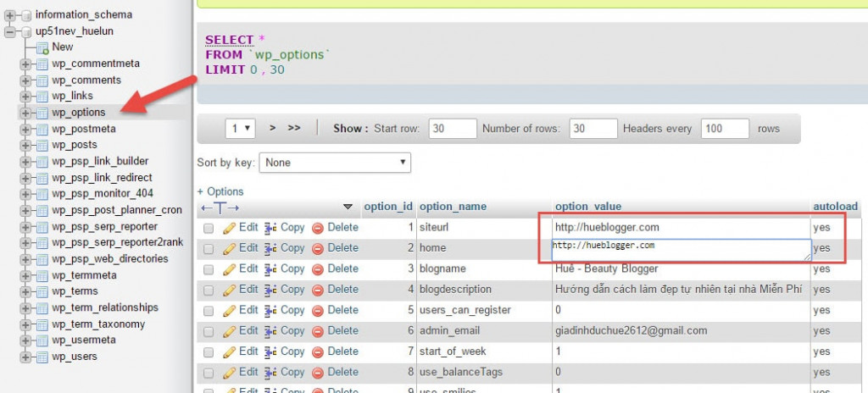Image resolution: width=868 pixels, height=393 pixels.
Task: Expand the wp_commentmeta table node
Action: coord(25,64)
